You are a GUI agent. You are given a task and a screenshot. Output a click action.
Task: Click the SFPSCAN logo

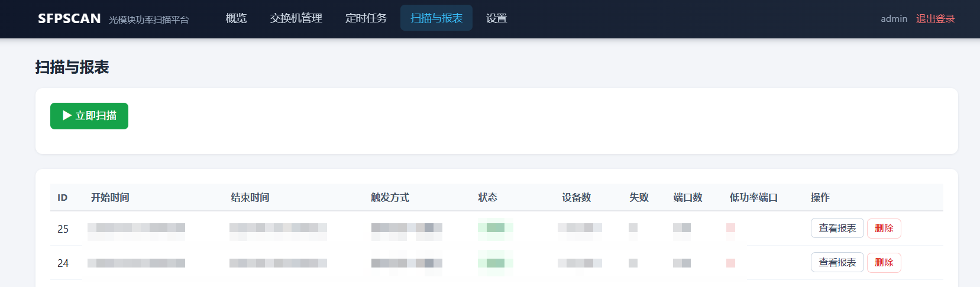tap(69, 19)
